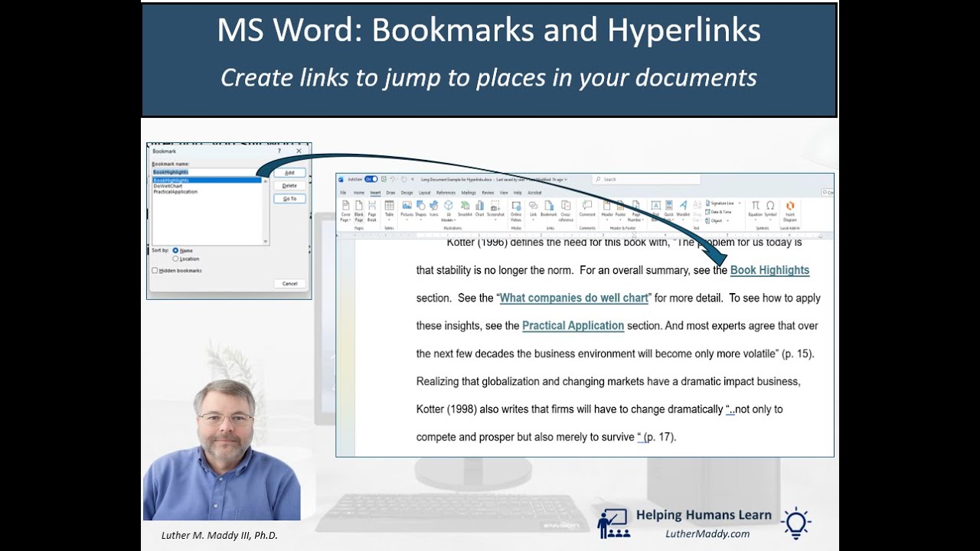Open the File tab
The width and height of the screenshot is (980, 551).
tap(343, 193)
